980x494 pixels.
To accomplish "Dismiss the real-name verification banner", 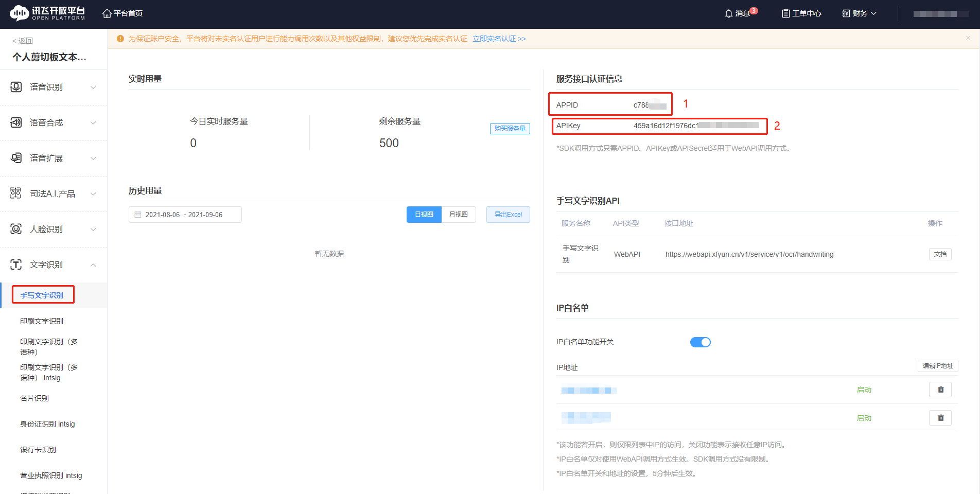I will tap(968, 38).
